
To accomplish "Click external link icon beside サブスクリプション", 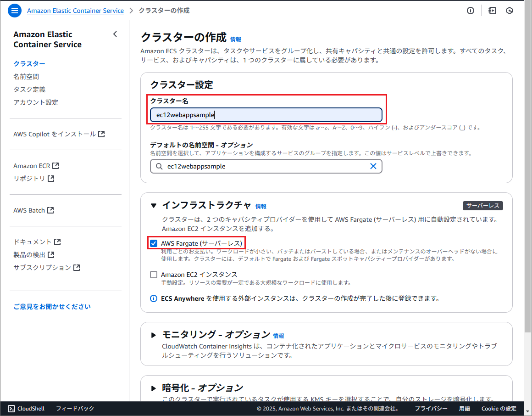I will tap(77, 267).
